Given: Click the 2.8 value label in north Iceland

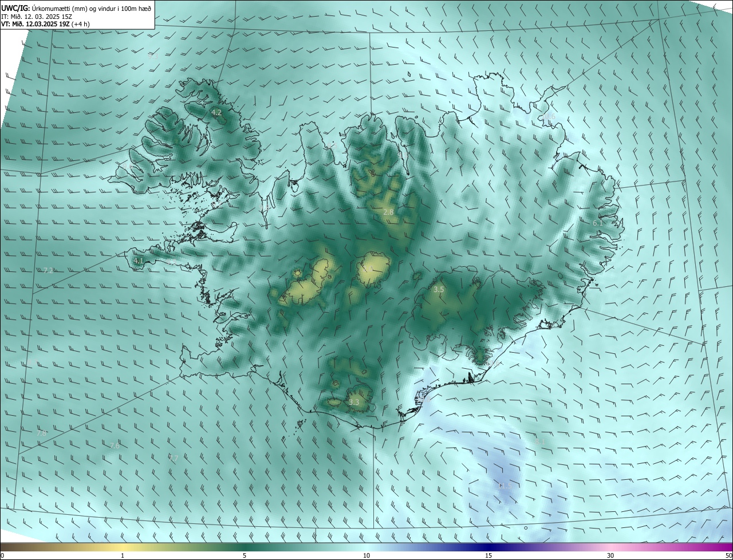Looking at the screenshot, I should click(x=388, y=212).
